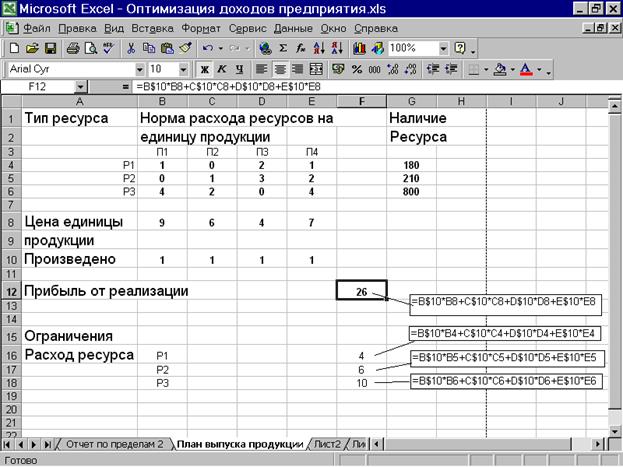This screenshot has height=467, width=623.
Task: Switch to the Лист2 sheet tab
Action: point(326,443)
